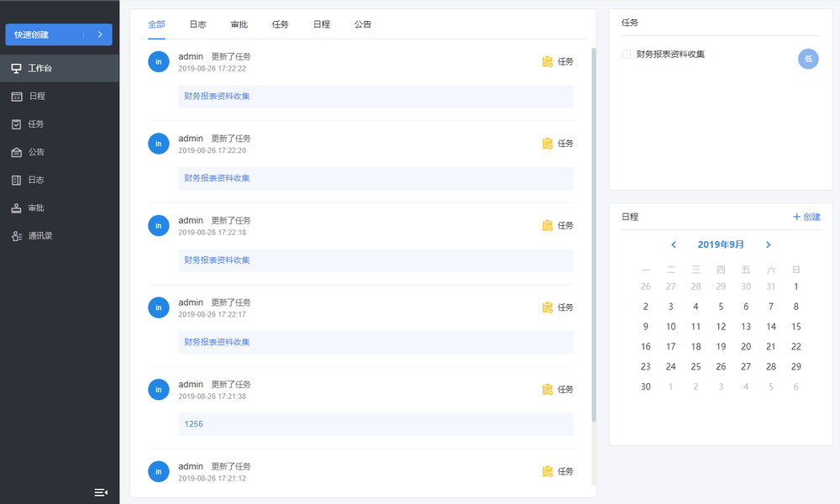
Task: Select date 7 in the calendar
Action: (771, 307)
